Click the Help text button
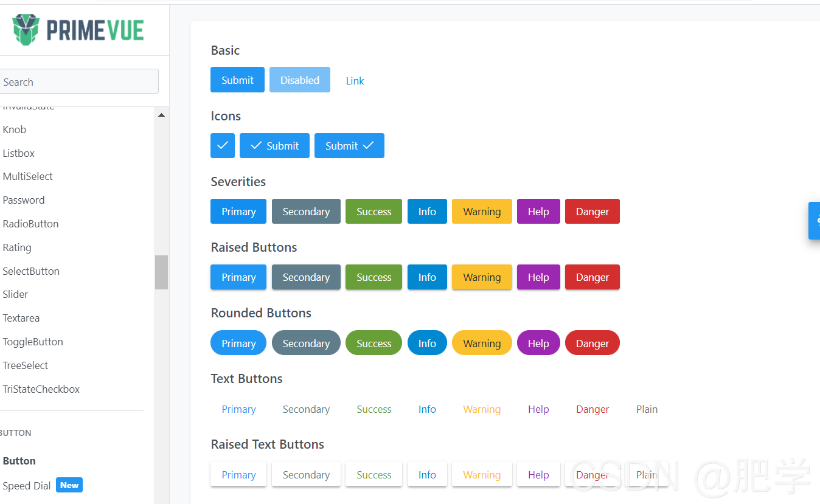This screenshot has width=820, height=504. (538, 409)
